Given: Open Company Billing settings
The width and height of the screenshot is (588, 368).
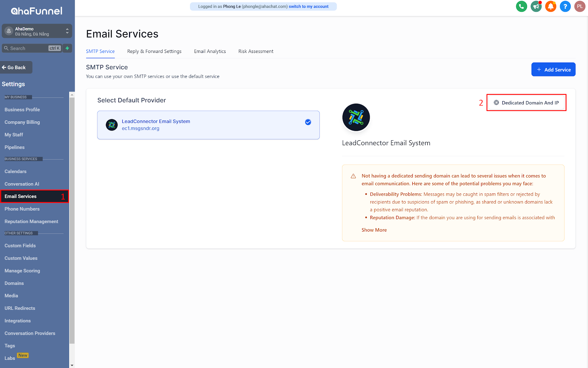Looking at the screenshot, I should click(22, 122).
